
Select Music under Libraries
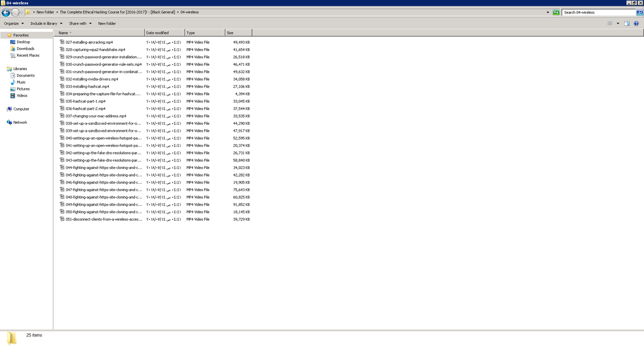click(x=21, y=82)
